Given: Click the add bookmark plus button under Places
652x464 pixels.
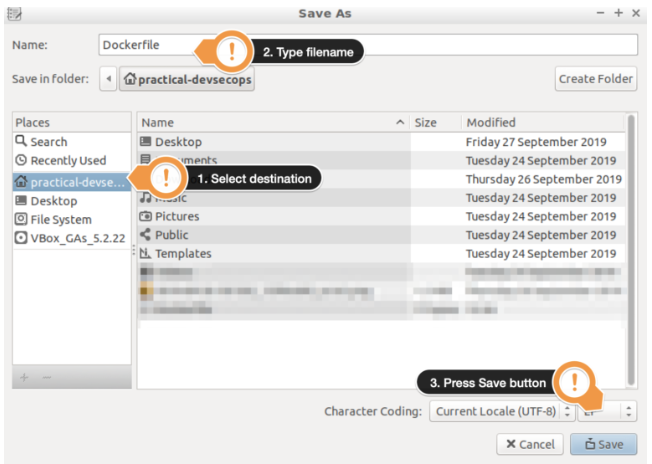Looking at the screenshot, I should tap(24, 377).
